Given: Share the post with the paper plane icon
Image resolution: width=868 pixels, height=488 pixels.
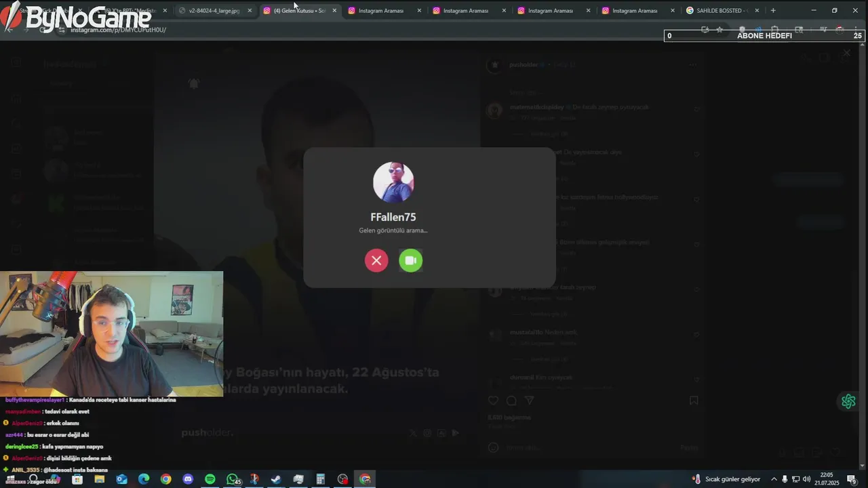Looking at the screenshot, I should 530,401.
